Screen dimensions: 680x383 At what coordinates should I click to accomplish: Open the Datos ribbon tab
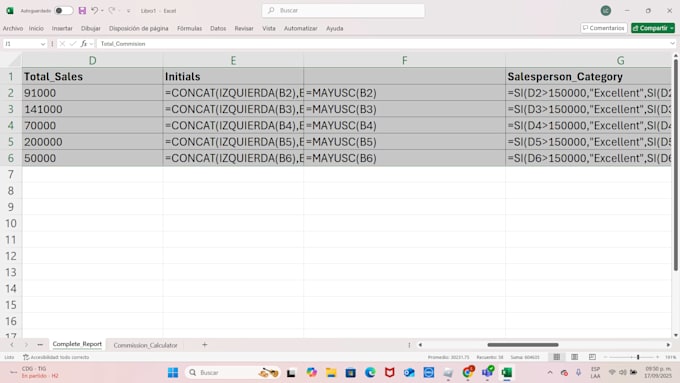[x=218, y=28]
